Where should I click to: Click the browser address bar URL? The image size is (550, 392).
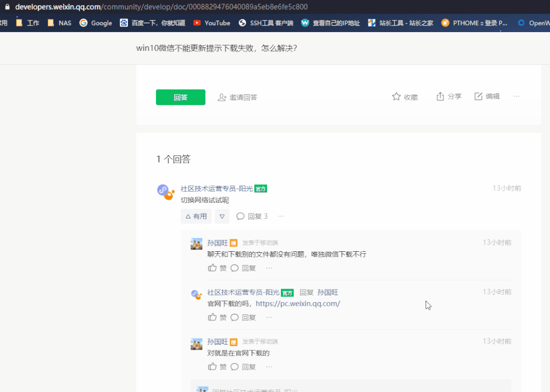(x=162, y=7)
